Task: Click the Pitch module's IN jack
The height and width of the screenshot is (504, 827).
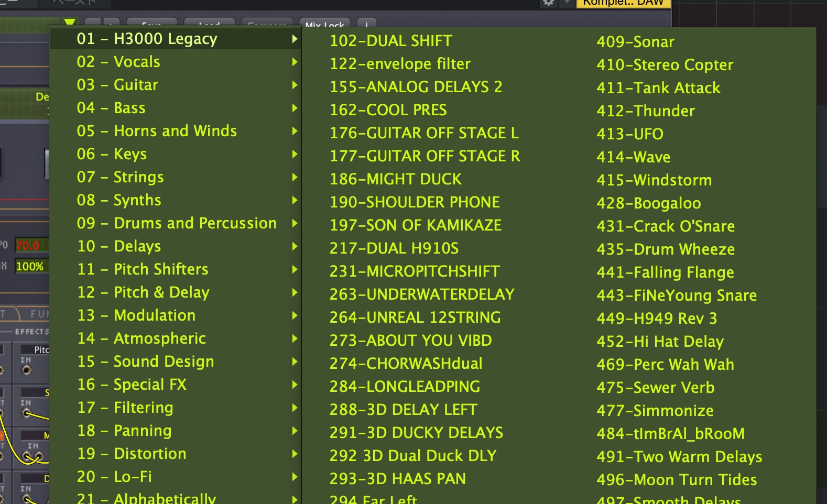Action: pos(26,370)
